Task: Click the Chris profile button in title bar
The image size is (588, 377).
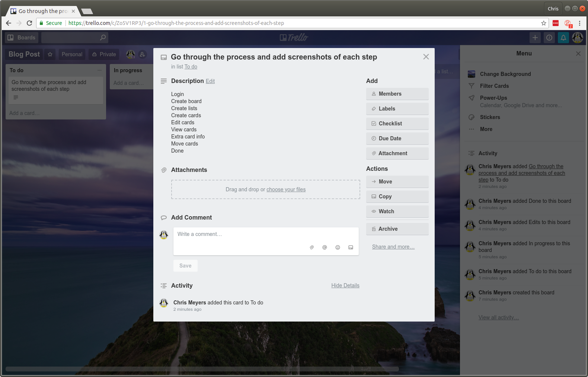Action: point(553,9)
